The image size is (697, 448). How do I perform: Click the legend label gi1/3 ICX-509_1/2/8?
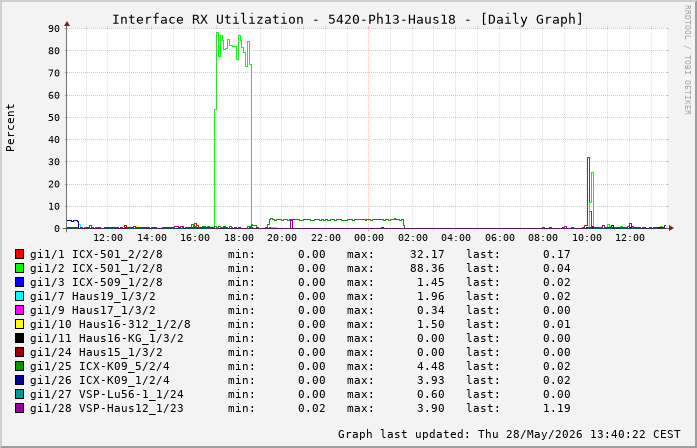(96, 282)
